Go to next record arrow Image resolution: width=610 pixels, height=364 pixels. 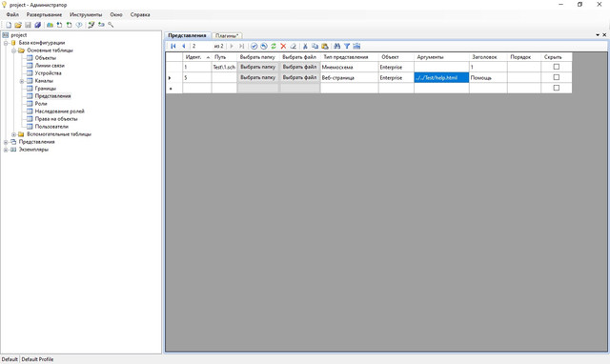232,46
